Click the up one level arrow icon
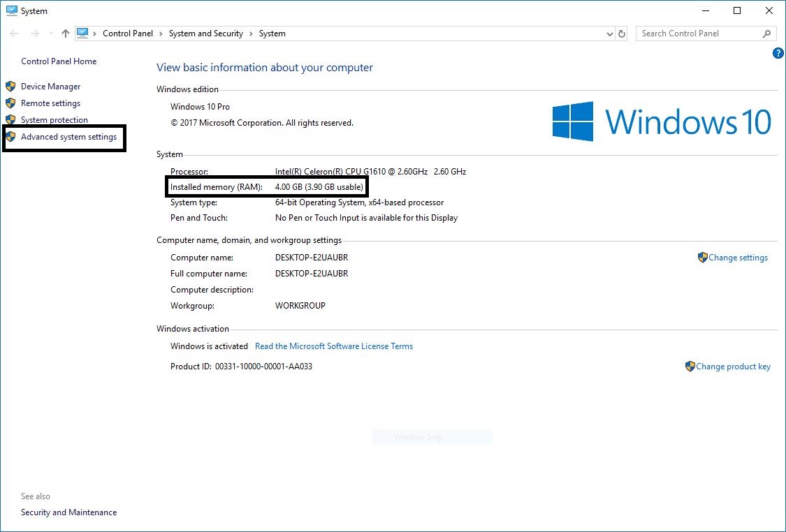 click(65, 33)
